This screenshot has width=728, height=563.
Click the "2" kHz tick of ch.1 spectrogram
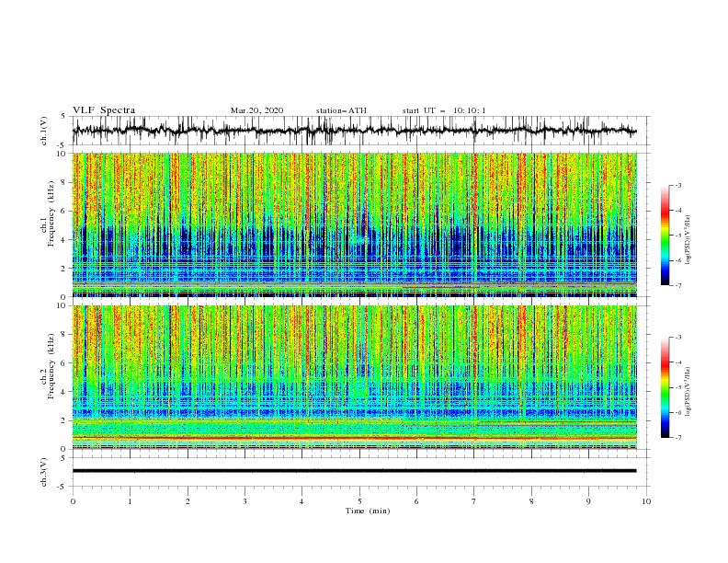(64, 268)
